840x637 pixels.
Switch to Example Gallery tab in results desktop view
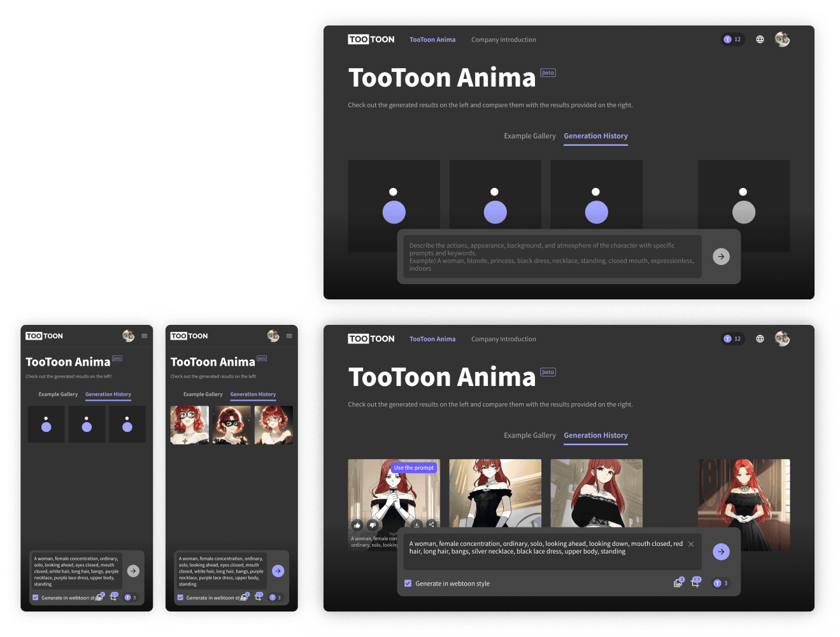click(530, 436)
